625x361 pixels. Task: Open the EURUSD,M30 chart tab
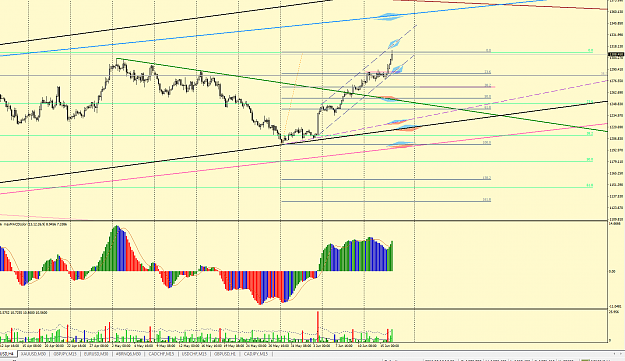point(96,354)
